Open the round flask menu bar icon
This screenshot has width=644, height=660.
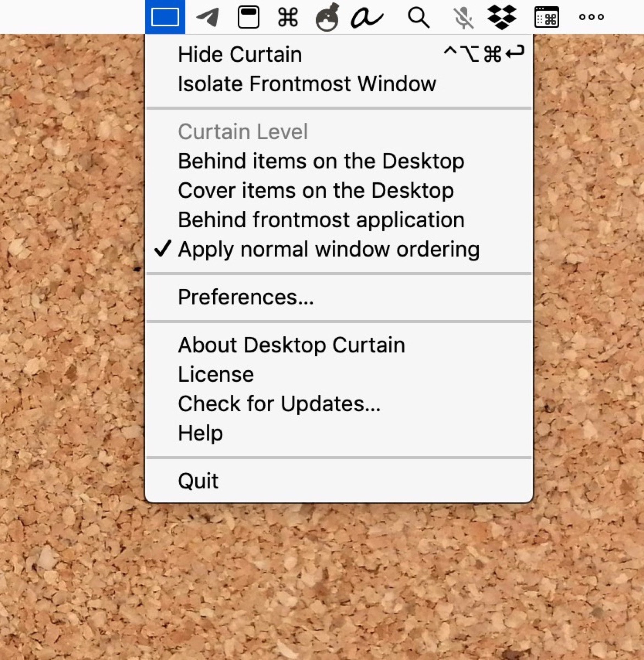point(327,18)
